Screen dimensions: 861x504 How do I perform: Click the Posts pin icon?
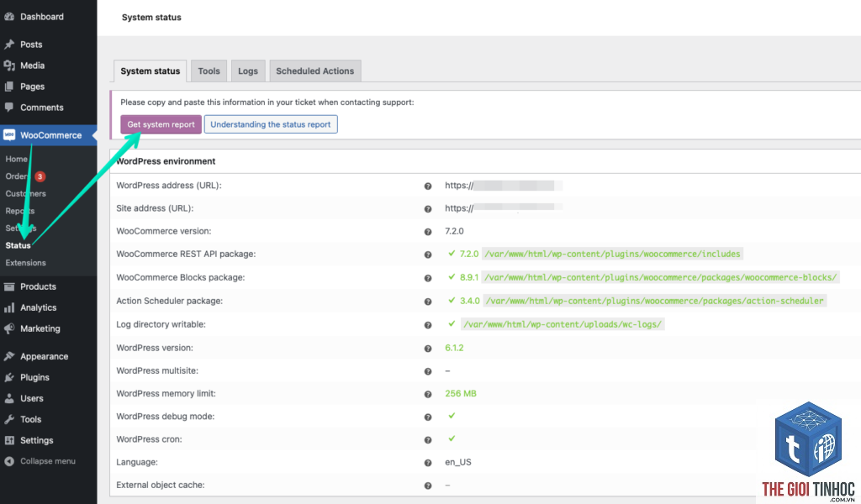(x=8, y=45)
